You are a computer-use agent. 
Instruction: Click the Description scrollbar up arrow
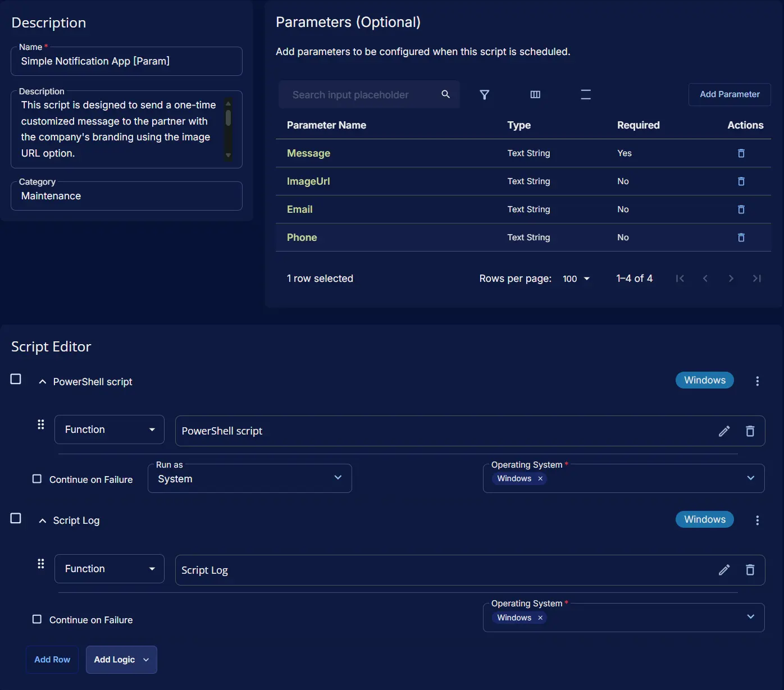(228, 103)
